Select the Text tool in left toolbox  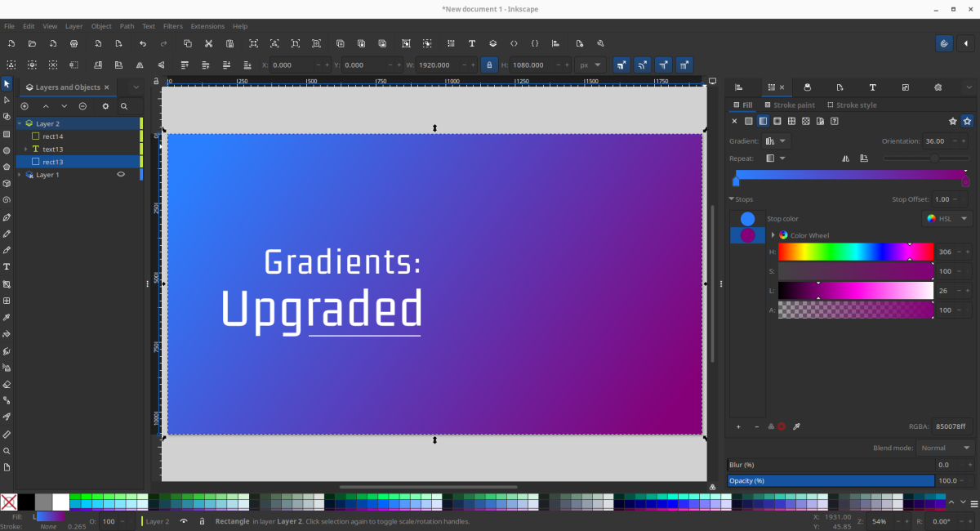point(7,267)
